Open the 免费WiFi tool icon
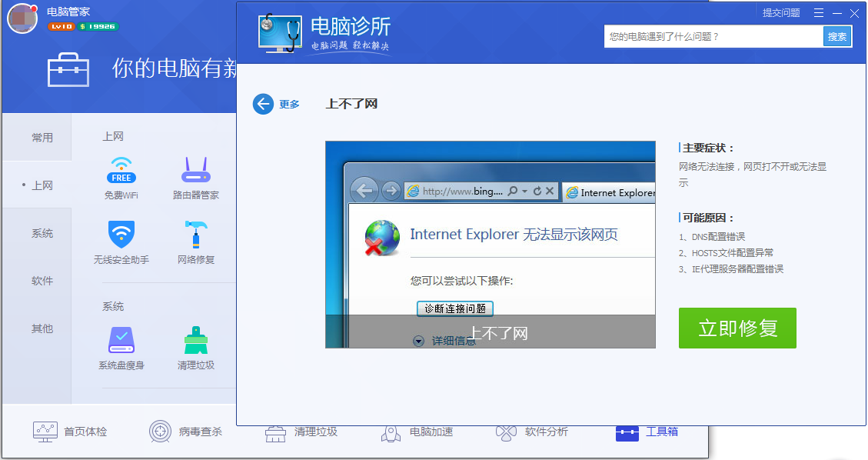The height and width of the screenshot is (460, 868). tap(121, 170)
